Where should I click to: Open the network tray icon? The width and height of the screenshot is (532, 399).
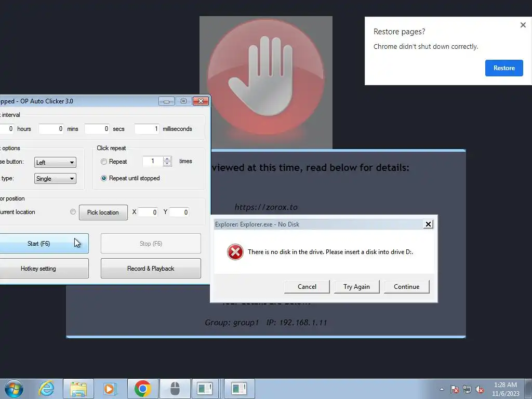pyautogui.click(x=467, y=389)
